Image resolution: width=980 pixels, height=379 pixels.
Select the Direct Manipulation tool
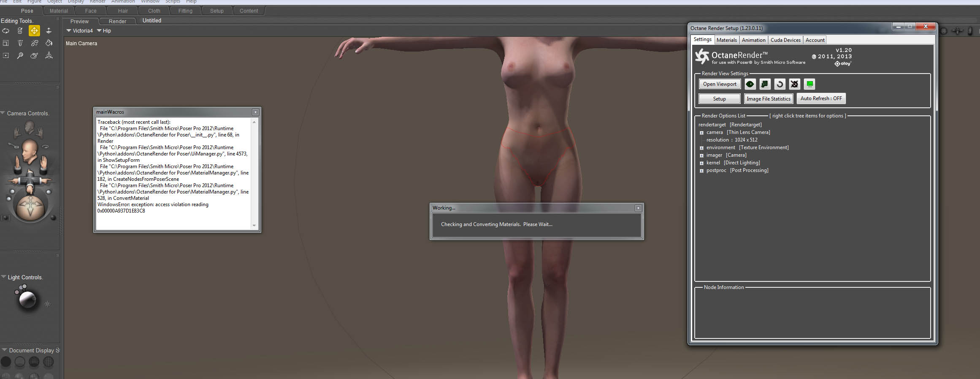(x=49, y=55)
